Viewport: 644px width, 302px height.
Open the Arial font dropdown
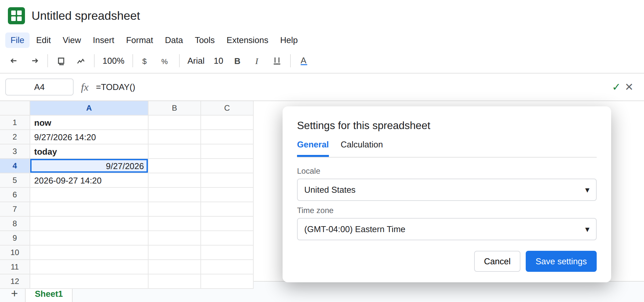tap(196, 61)
